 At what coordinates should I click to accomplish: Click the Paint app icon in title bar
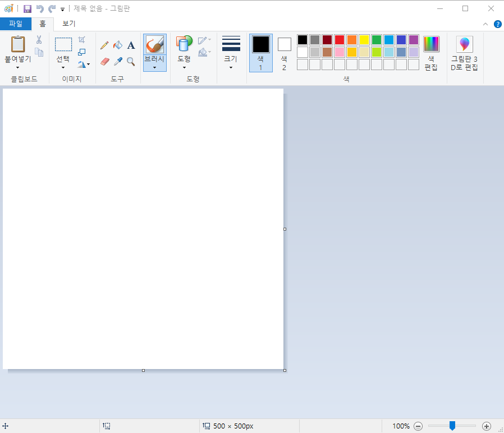8,8
